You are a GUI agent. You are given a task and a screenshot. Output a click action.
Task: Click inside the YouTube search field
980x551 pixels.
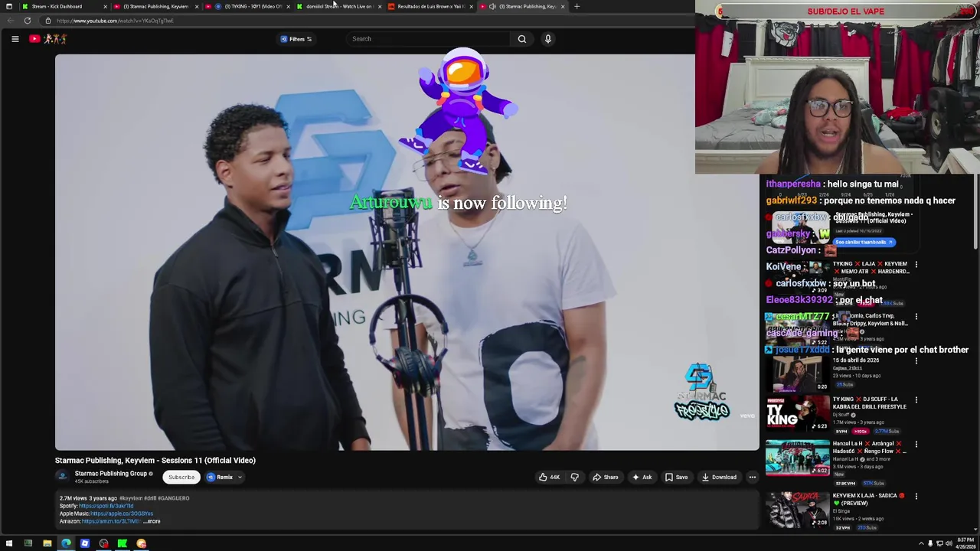coord(429,39)
